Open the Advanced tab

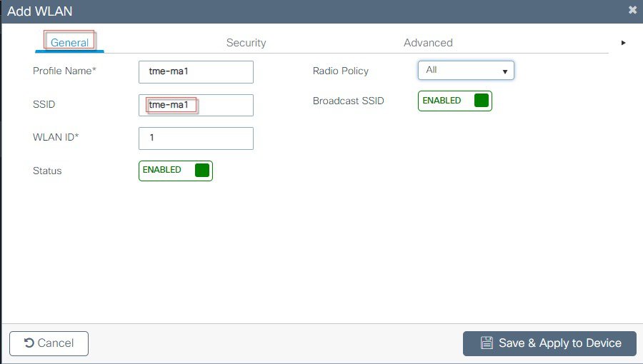(428, 43)
